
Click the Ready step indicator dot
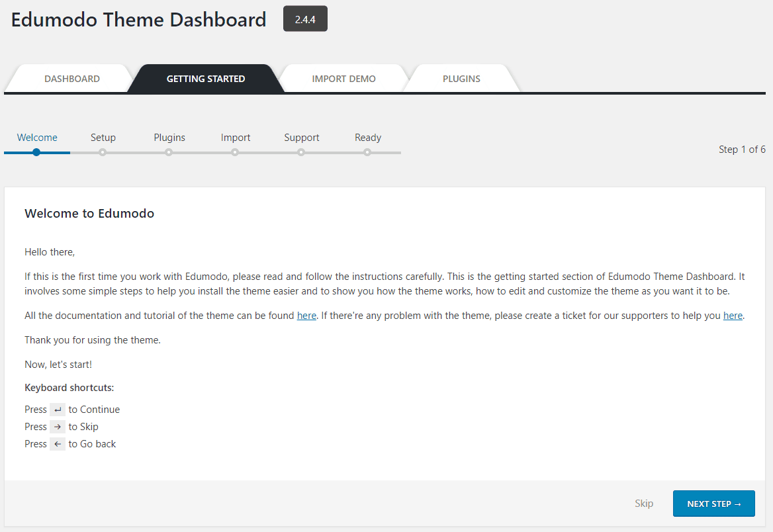pyautogui.click(x=367, y=152)
